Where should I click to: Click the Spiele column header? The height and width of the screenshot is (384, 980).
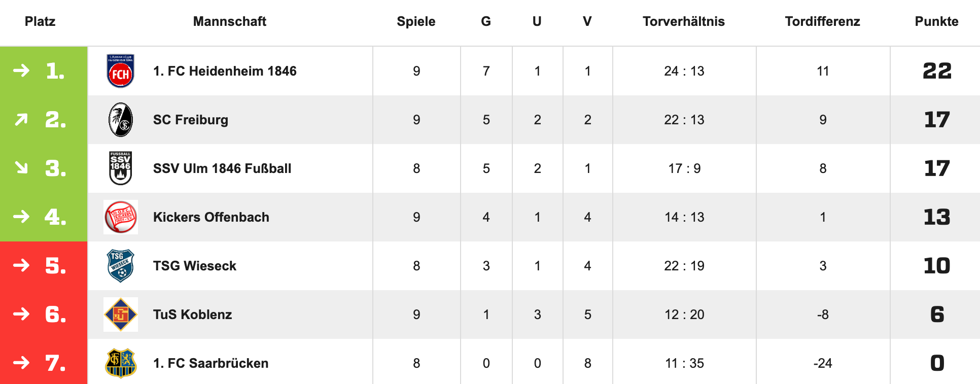(x=416, y=21)
